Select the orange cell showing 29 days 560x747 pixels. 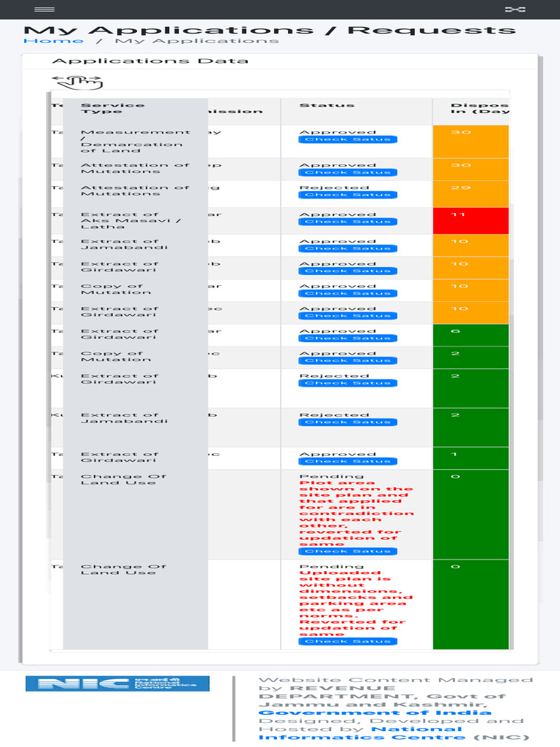point(471,194)
